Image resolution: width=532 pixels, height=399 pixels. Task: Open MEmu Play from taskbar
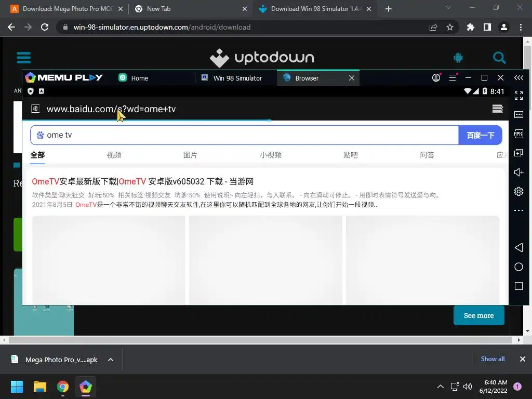point(86,387)
